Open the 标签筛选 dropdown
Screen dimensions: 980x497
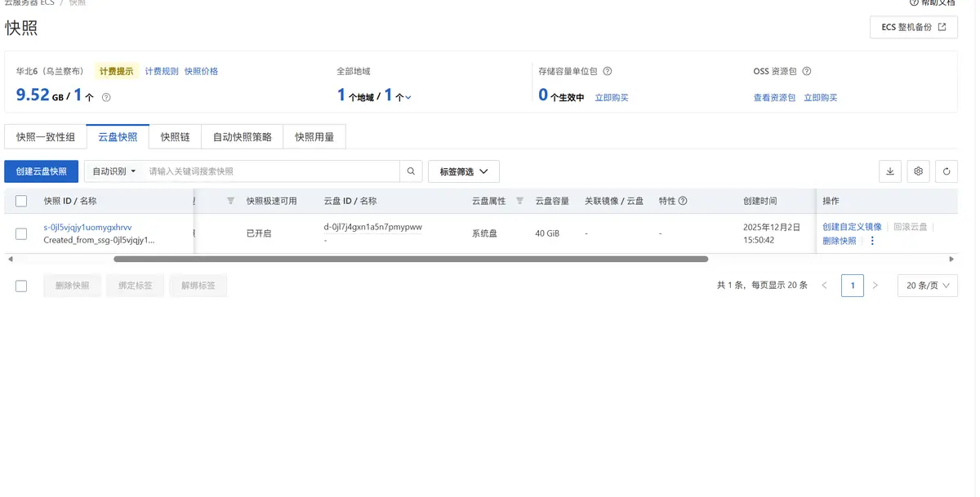click(464, 171)
